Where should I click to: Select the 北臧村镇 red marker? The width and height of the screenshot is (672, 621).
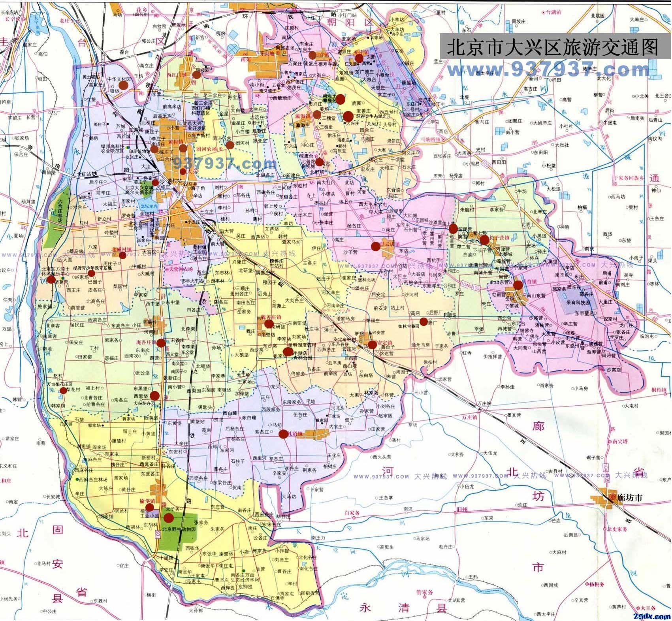coord(123,255)
